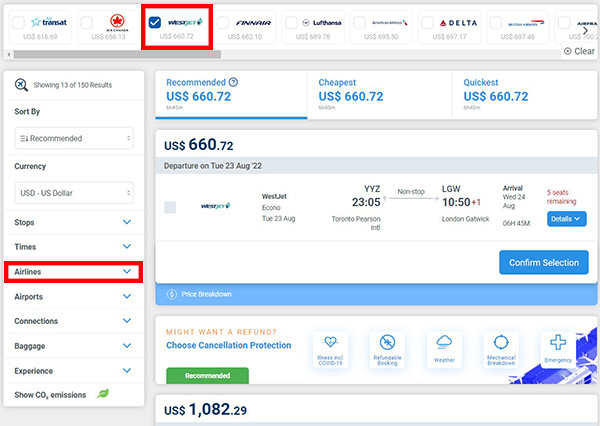Tick the Finnair airline checkbox
This screenshot has height=426, width=600.
(x=223, y=23)
